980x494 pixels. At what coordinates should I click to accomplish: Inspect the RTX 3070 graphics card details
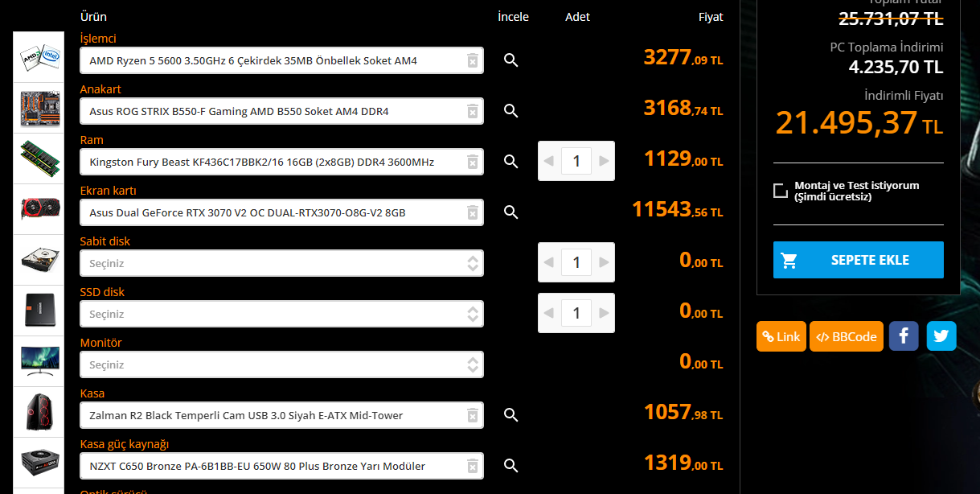click(x=511, y=212)
